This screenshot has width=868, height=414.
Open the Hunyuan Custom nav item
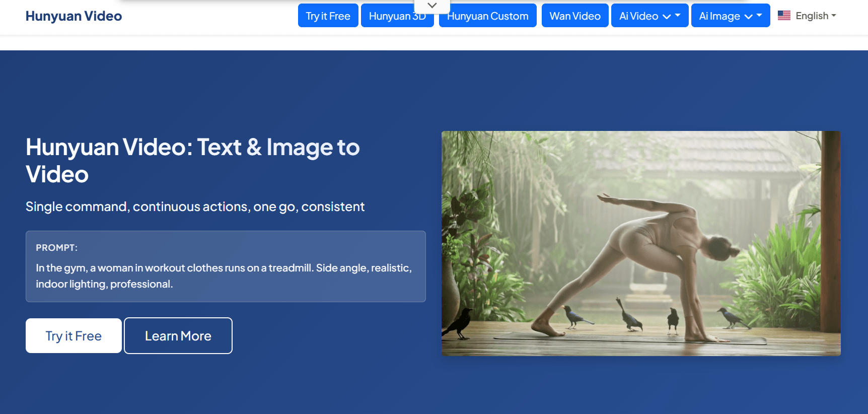[487, 16]
